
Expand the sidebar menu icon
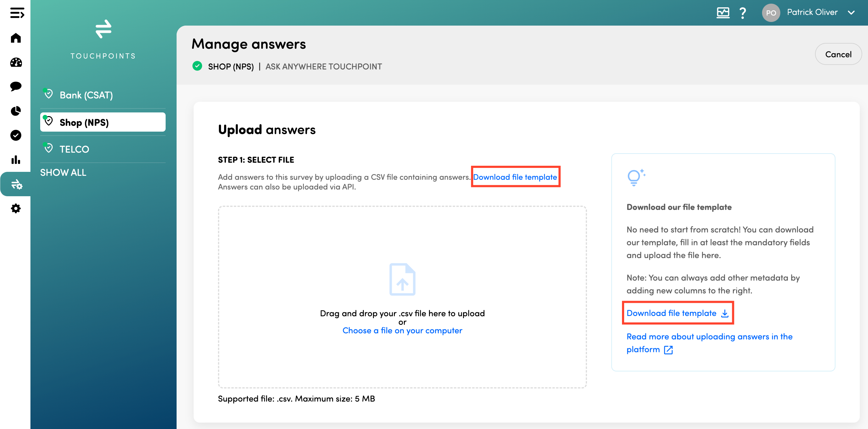(x=17, y=13)
